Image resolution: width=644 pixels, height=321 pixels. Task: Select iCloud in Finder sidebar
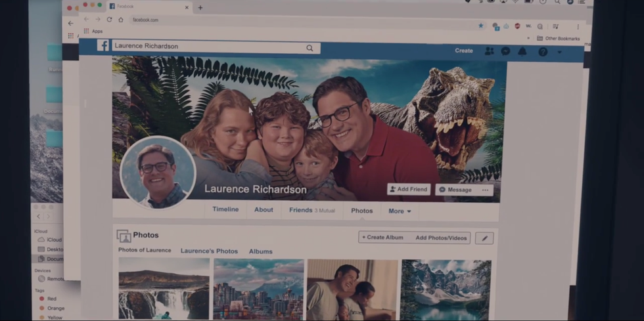tap(50, 240)
